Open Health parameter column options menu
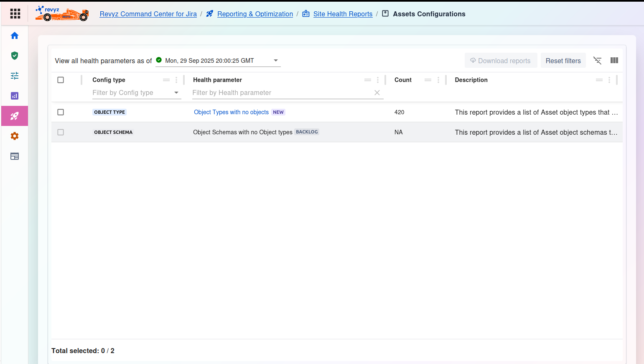 coord(377,80)
